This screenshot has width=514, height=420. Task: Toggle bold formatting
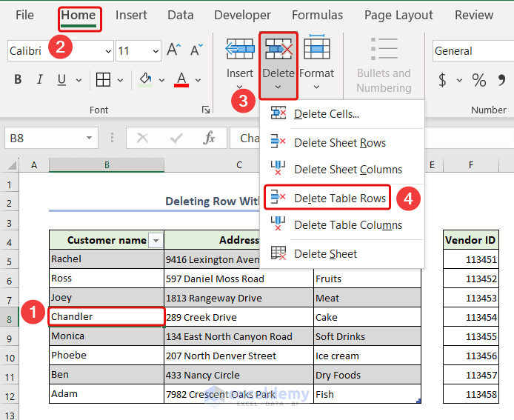coord(18,80)
